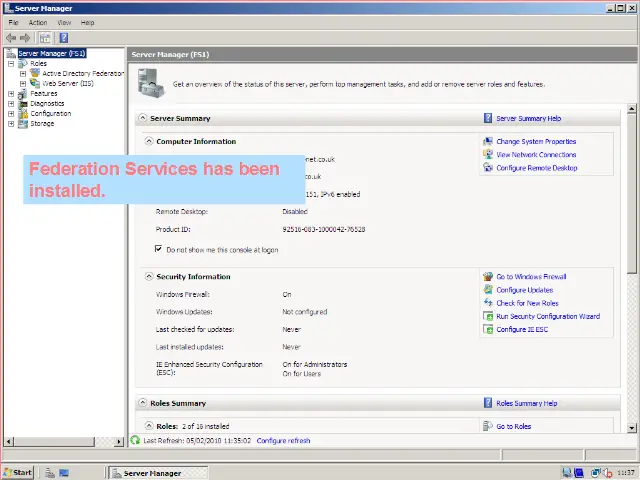Toggle the console tree toolbar icon
This screenshot has height=480, width=640.
pyautogui.click(x=45, y=38)
